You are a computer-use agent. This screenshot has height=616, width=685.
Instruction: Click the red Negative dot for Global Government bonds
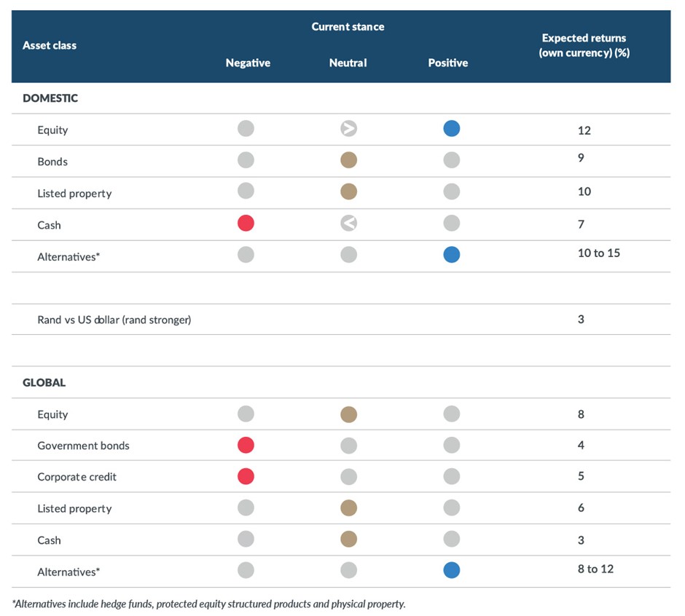(246, 445)
